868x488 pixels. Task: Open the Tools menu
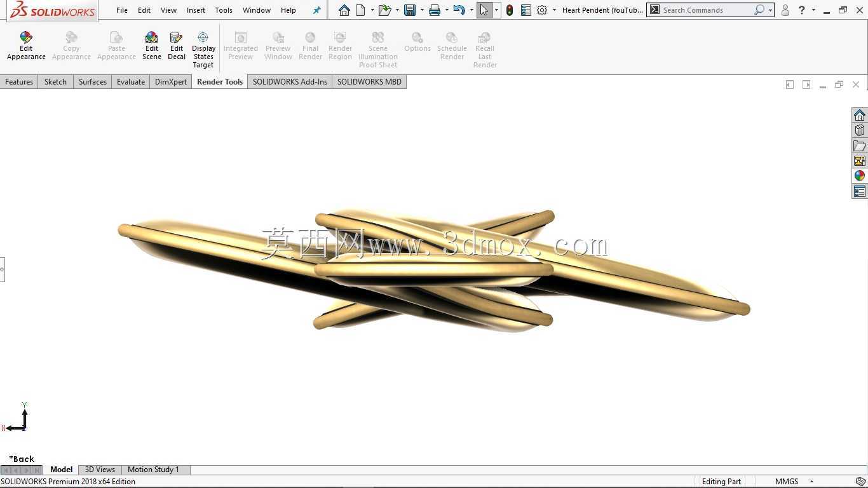point(224,10)
